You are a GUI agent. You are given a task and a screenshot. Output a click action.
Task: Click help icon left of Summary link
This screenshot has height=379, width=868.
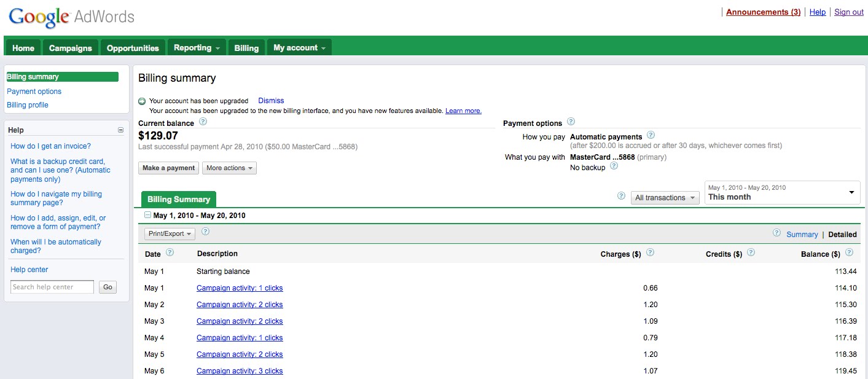pos(777,233)
